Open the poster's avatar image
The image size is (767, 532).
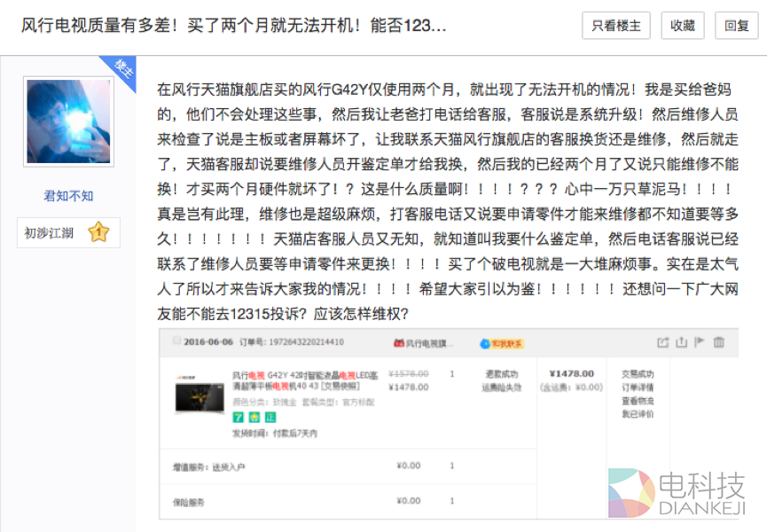coord(68,122)
